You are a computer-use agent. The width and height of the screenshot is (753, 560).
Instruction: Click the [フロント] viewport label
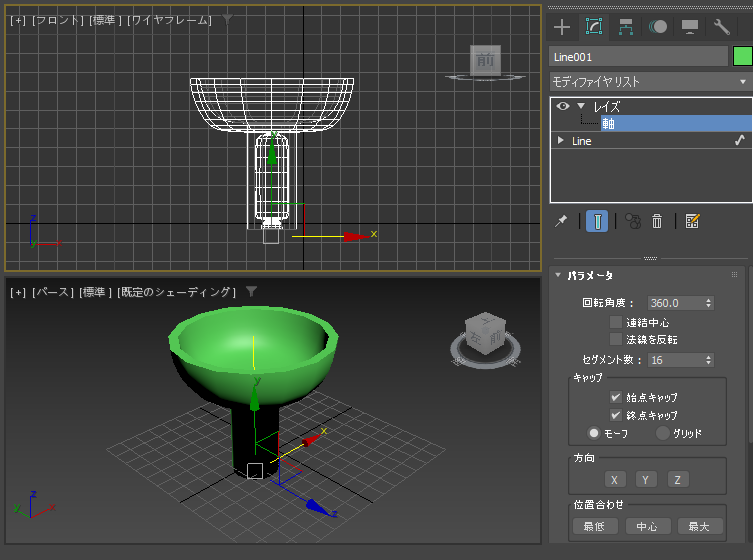58,20
